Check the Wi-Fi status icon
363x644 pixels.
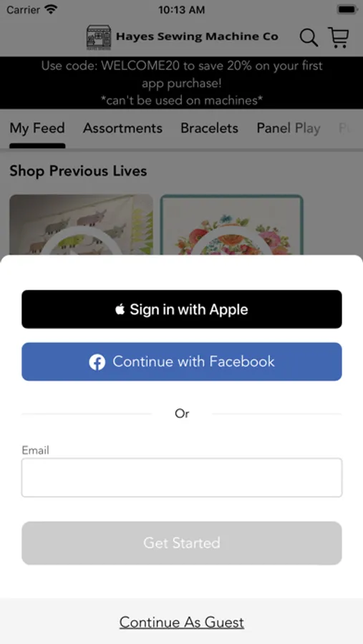(x=51, y=9)
